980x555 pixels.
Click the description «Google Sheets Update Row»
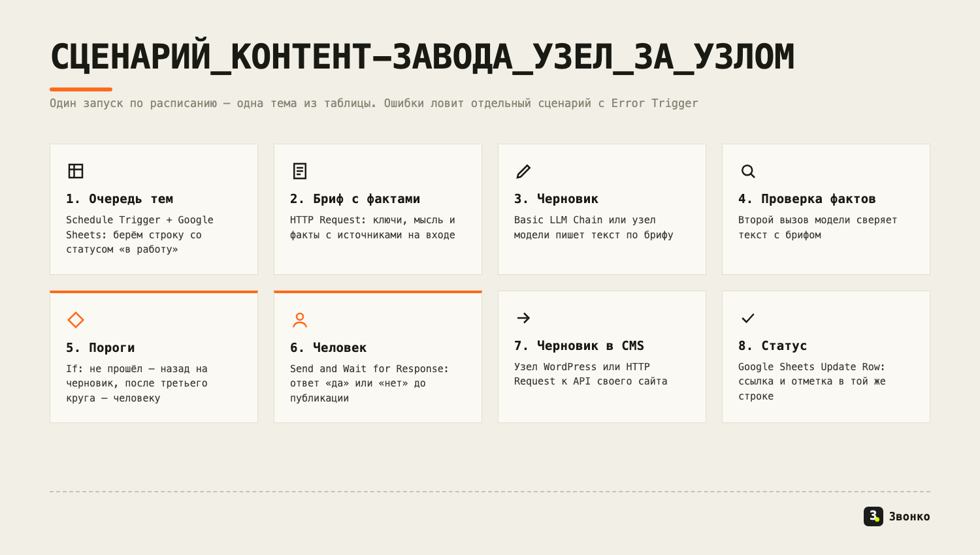pos(812,382)
